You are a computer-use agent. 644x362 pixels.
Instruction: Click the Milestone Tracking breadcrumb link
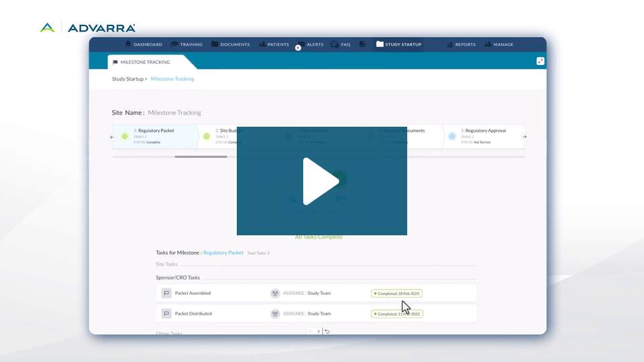172,79
